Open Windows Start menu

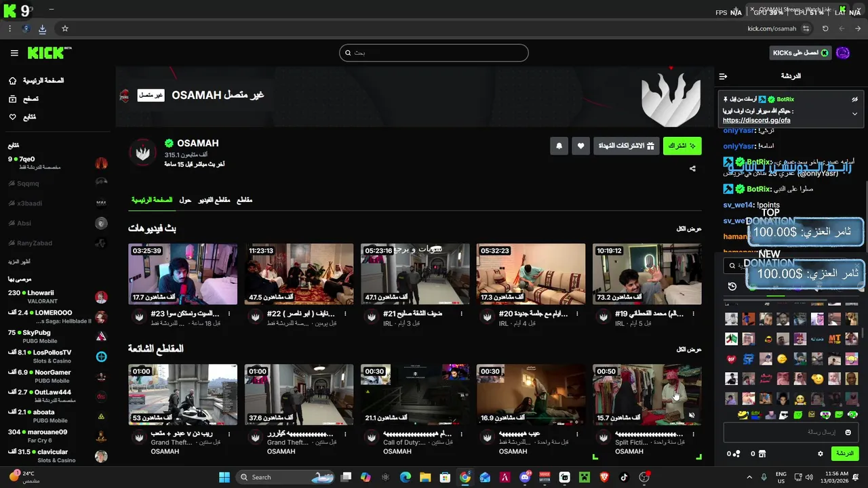pos(224,477)
